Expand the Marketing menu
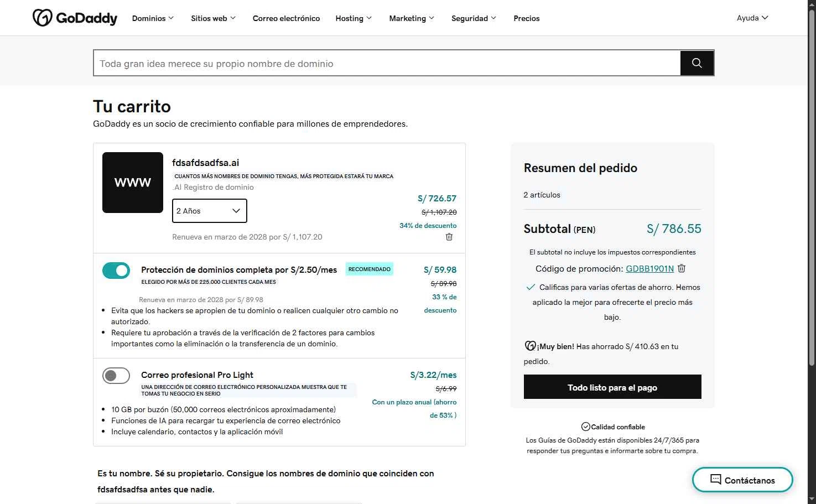Viewport: 816px width, 504px height. click(x=412, y=18)
